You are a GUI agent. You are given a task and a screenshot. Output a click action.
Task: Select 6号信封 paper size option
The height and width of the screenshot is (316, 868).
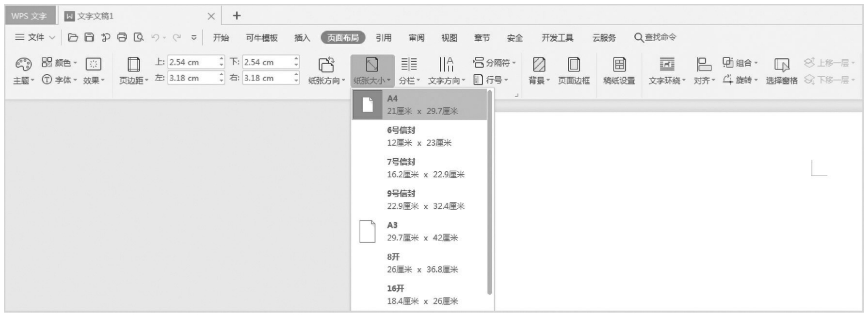pyautogui.click(x=419, y=136)
